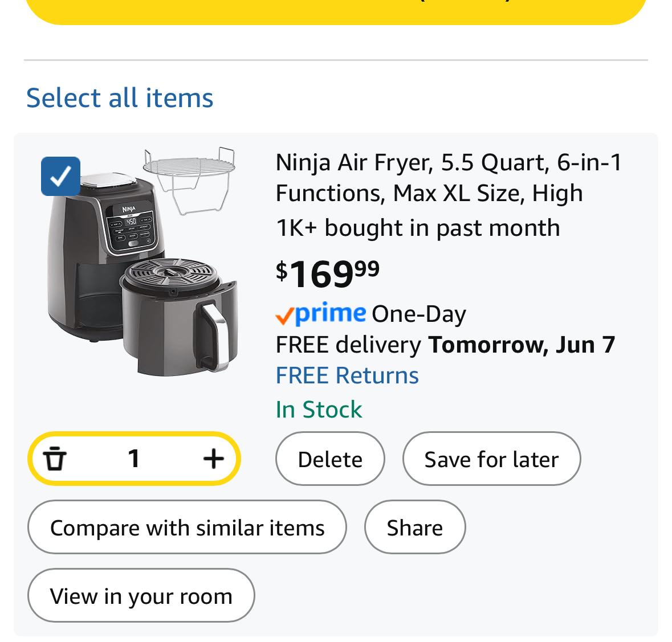Increase quantity with the plus icon

[x=213, y=459]
